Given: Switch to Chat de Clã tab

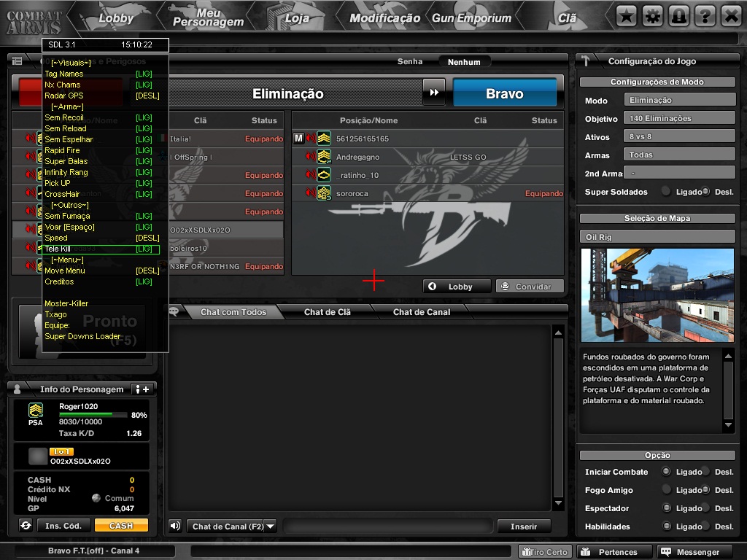Looking at the screenshot, I should click(x=328, y=312).
